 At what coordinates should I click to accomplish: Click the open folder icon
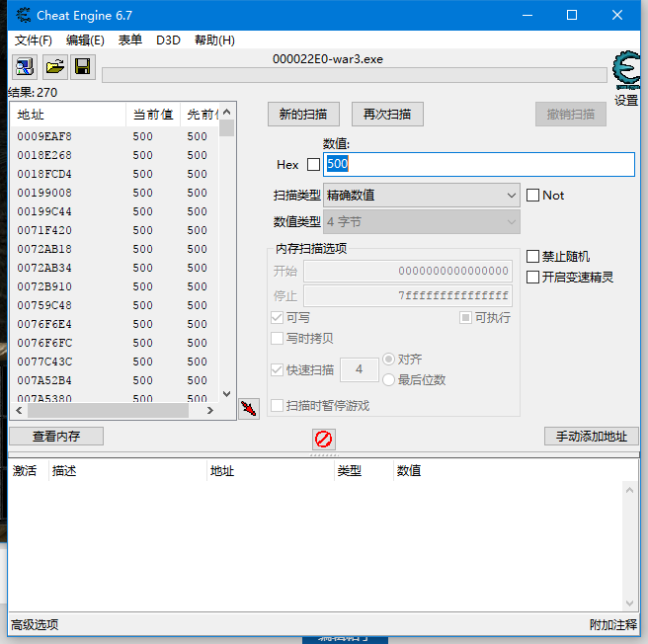click(x=55, y=67)
